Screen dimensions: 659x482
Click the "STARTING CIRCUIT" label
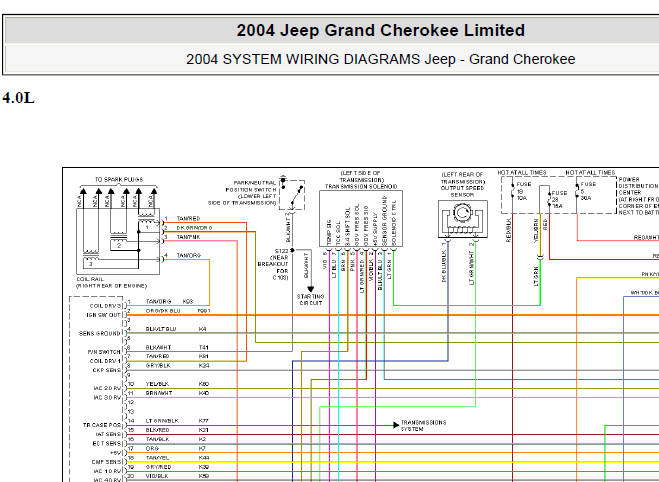click(311, 300)
